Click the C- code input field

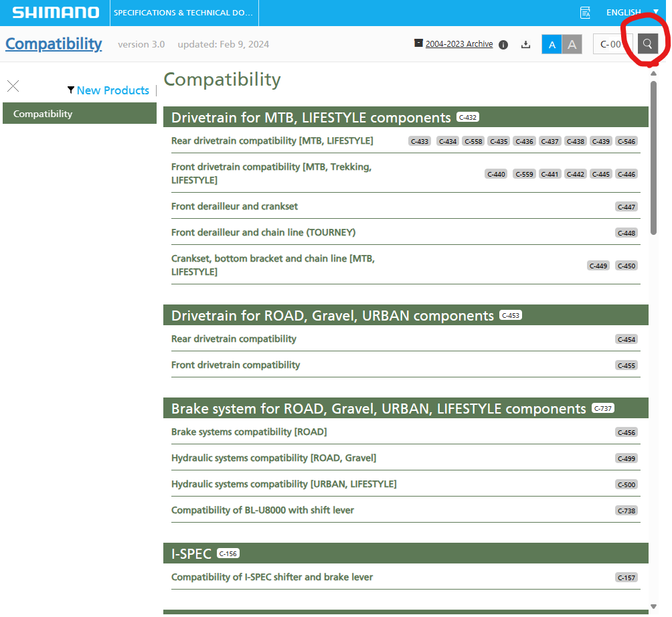coord(613,44)
